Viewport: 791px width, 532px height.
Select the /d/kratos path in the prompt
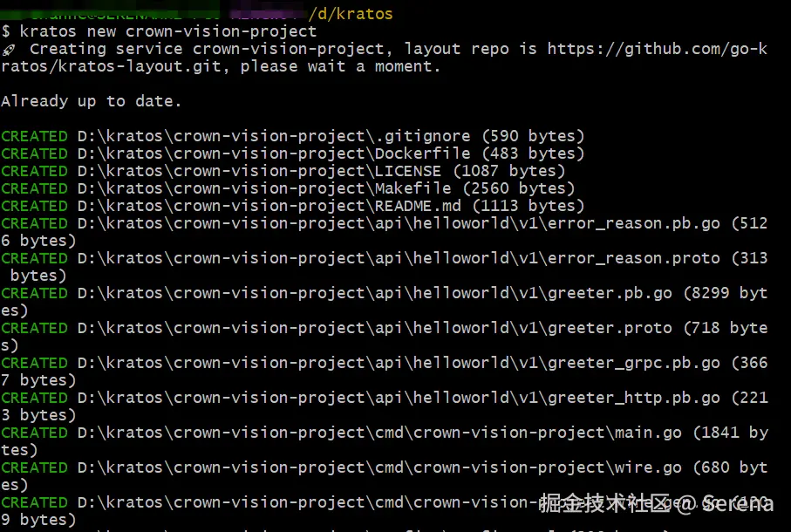350,14
